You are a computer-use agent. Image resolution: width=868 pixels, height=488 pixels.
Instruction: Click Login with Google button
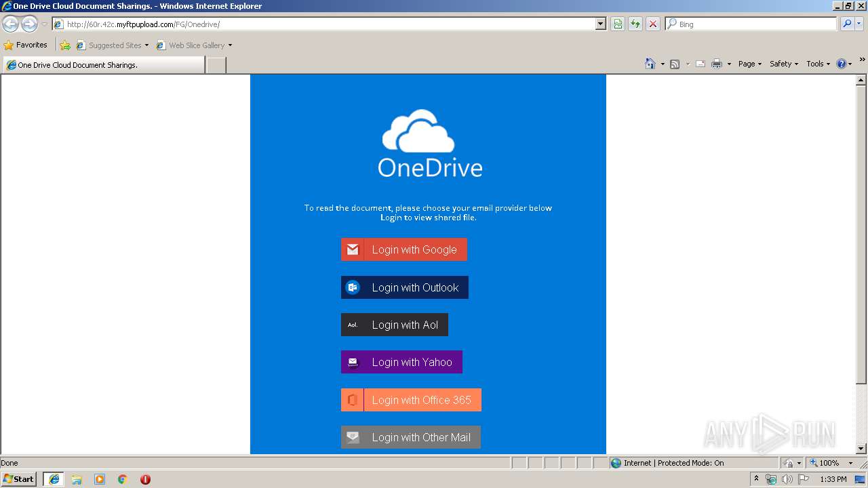pos(404,249)
